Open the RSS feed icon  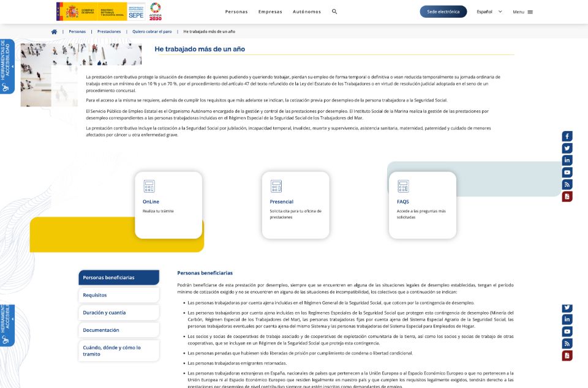tap(567, 184)
